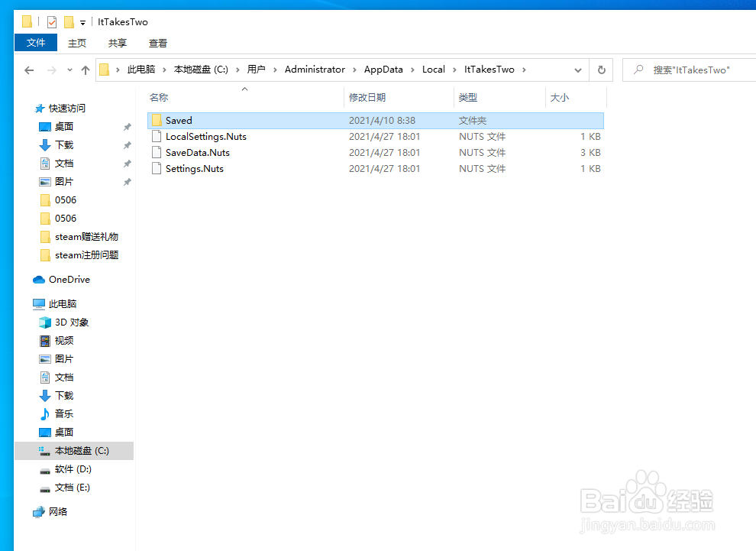Viewport: 756px width, 551px height.
Task: Click 用户 in the address breadcrumb
Action: click(x=256, y=70)
